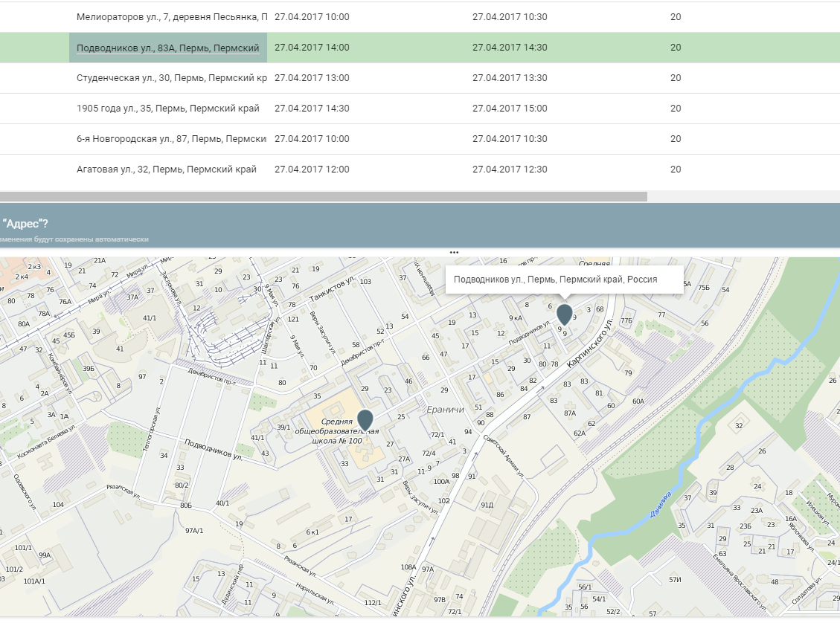
Task: Choose the 1905 года ул., 35 address
Action: point(168,109)
